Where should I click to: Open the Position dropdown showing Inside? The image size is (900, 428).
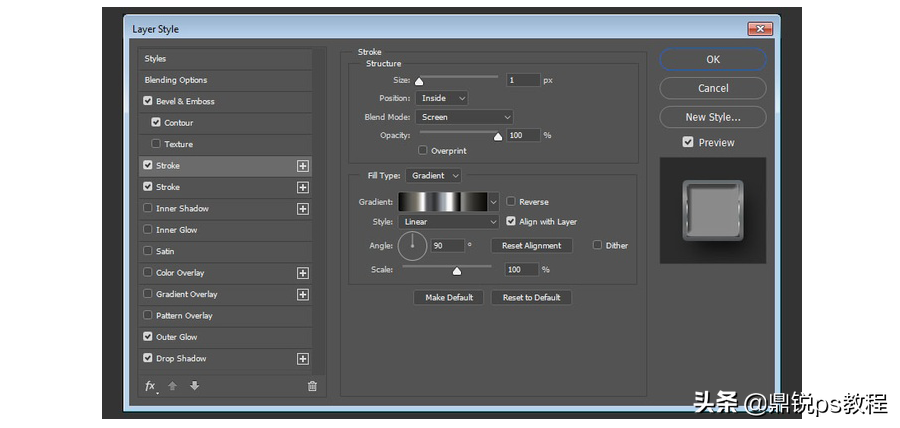442,98
